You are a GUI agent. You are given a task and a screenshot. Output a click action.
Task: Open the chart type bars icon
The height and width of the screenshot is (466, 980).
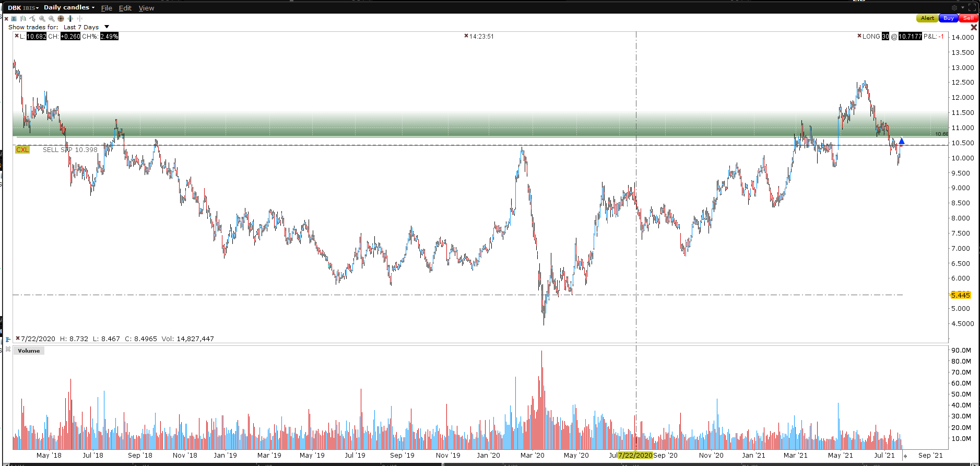click(x=23, y=19)
